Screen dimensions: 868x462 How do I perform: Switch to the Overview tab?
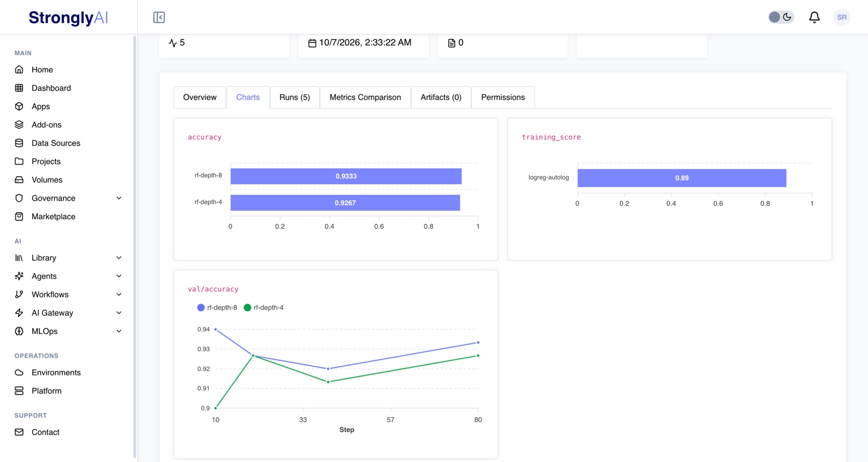(x=200, y=97)
